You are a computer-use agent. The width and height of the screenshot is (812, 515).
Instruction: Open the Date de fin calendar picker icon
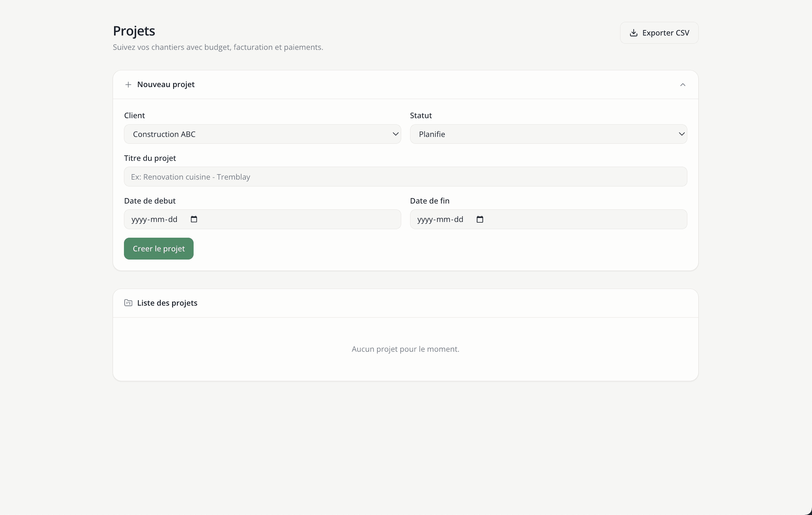(480, 219)
